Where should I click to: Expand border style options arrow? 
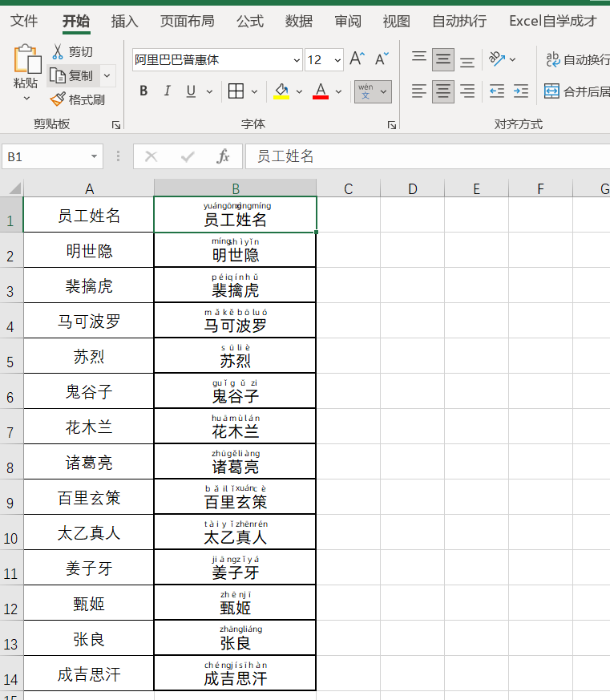pyautogui.click(x=254, y=91)
